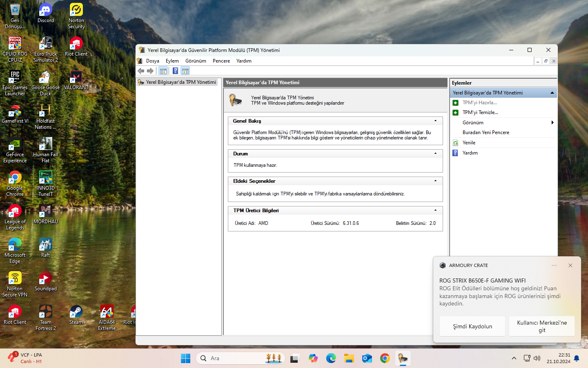588x368 pixels.
Task: Open VALORANT desktop shortcut
Action: coord(76,80)
